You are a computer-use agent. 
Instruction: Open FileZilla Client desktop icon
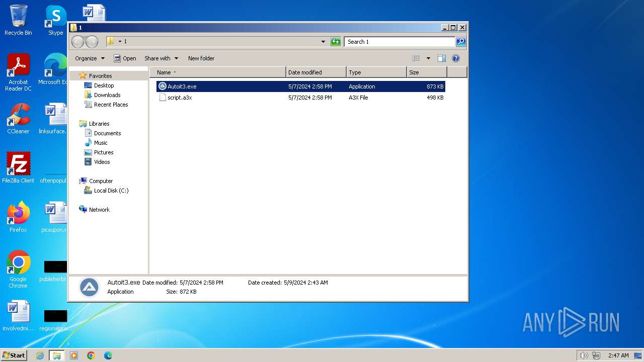coord(18,168)
